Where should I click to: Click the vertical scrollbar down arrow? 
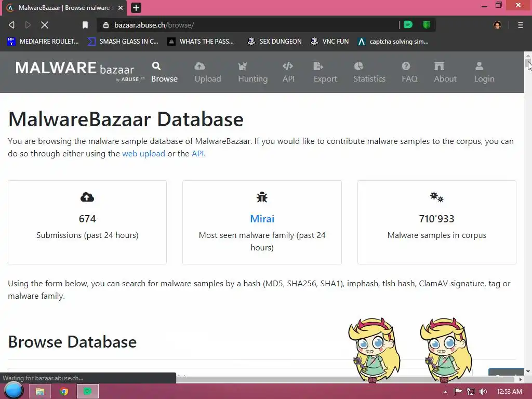click(528, 371)
